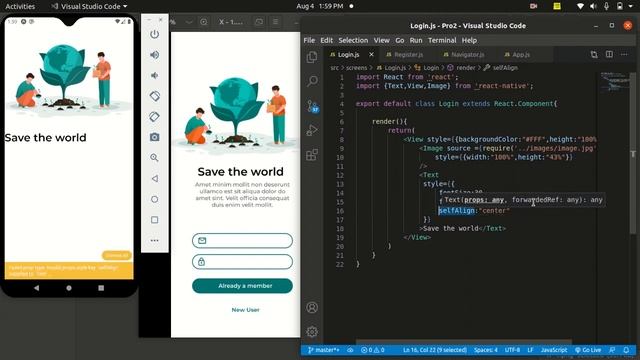Click the 'New User' link in mockup
The image size is (640, 360).
click(245, 310)
